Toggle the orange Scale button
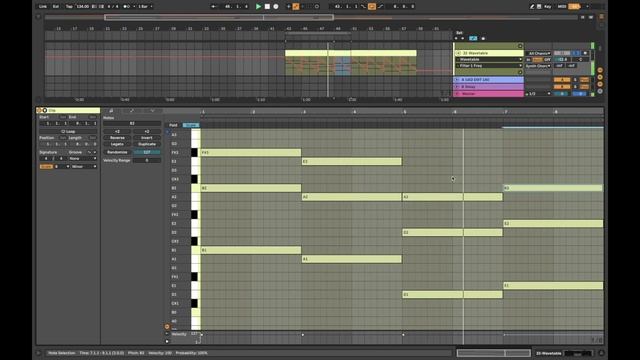This screenshot has width=640, height=360. 46,167
